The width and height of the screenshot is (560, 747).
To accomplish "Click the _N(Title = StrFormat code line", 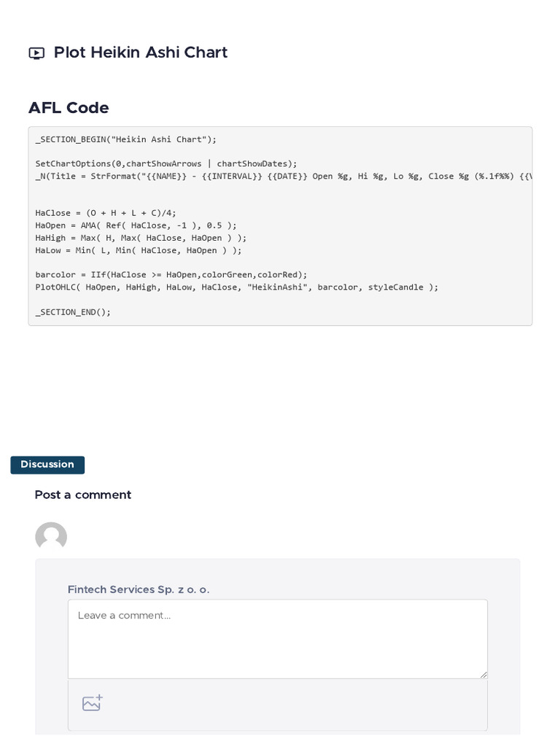I will (284, 177).
